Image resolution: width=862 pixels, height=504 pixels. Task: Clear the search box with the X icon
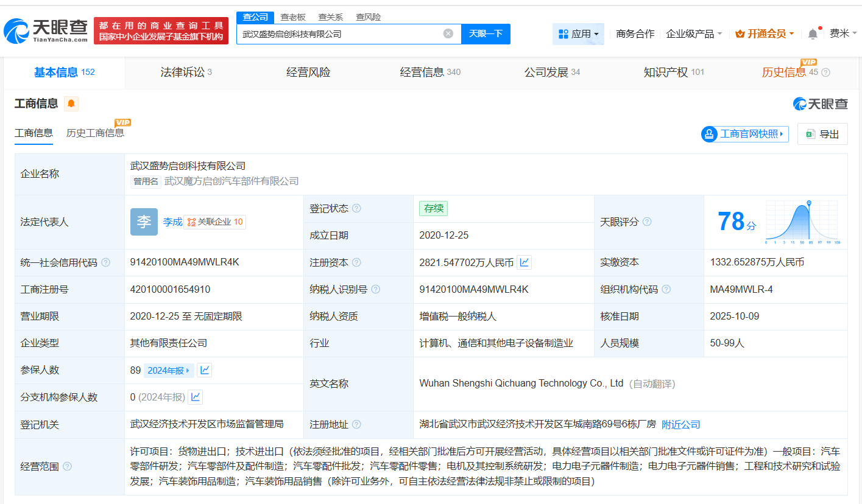449,33
